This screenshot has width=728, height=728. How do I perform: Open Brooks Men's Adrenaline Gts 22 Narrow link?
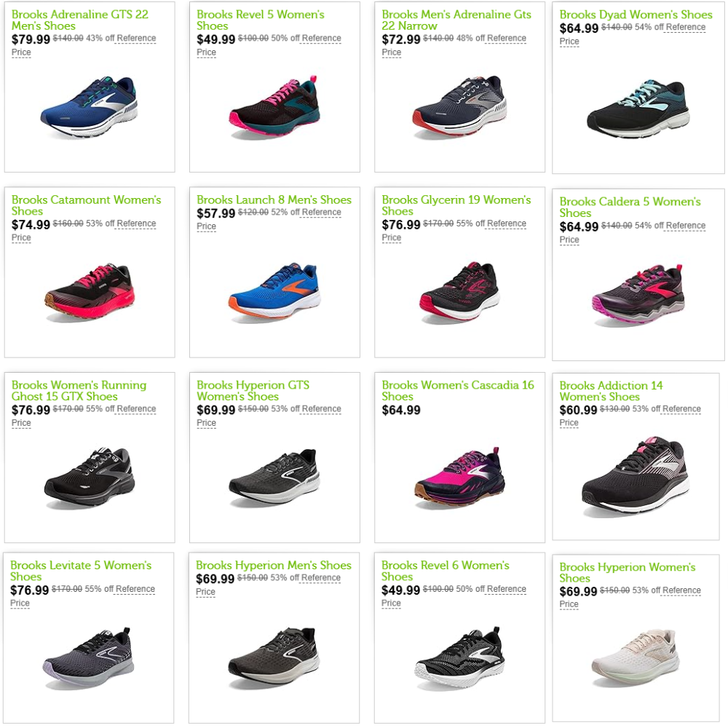(456, 20)
